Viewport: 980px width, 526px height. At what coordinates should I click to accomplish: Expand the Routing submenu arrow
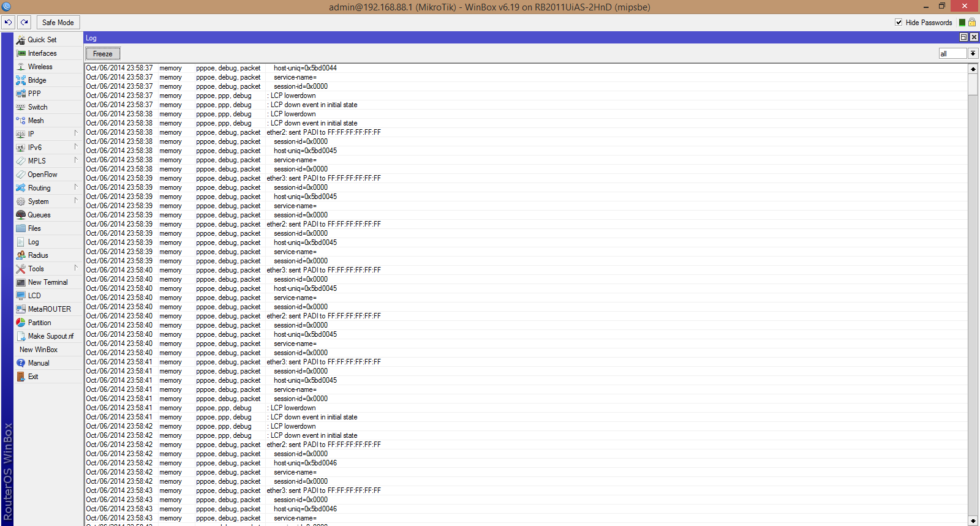[76, 187]
